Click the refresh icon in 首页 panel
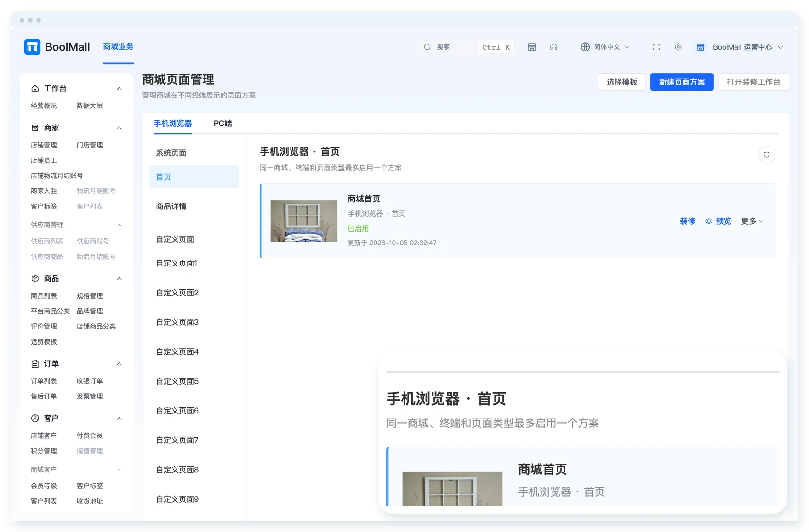The image size is (809, 532). (767, 154)
